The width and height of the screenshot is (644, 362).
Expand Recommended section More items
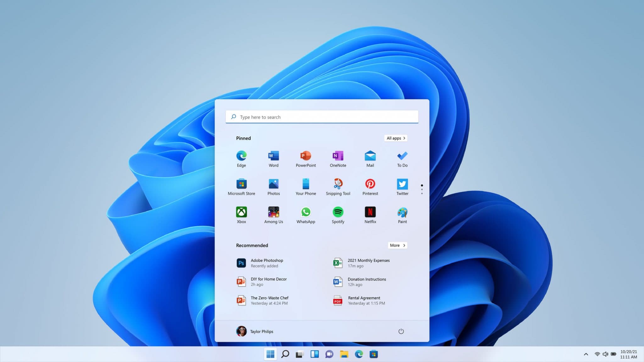(x=397, y=245)
